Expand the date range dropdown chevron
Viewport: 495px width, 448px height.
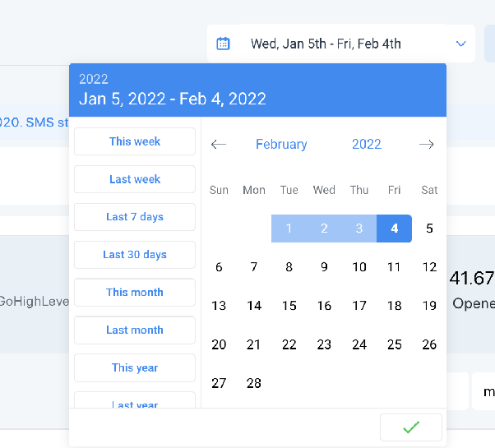pyautogui.click(x=461, y=44)
